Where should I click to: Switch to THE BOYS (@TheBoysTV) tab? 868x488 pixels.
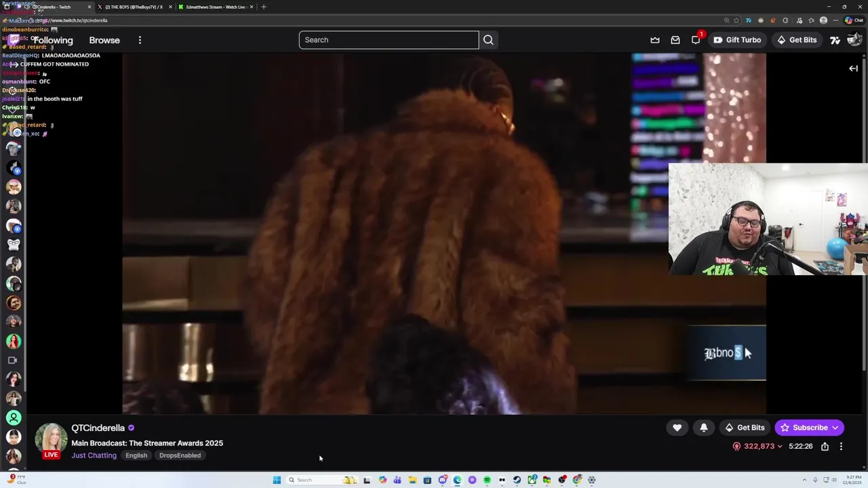(133, 7)
